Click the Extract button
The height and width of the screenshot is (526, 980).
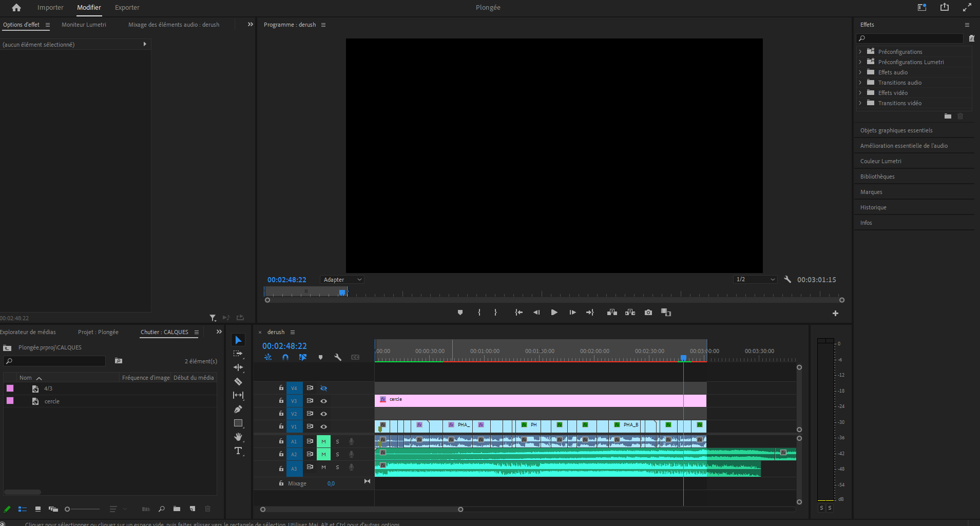pyautogui.click(x=630, y=313)
